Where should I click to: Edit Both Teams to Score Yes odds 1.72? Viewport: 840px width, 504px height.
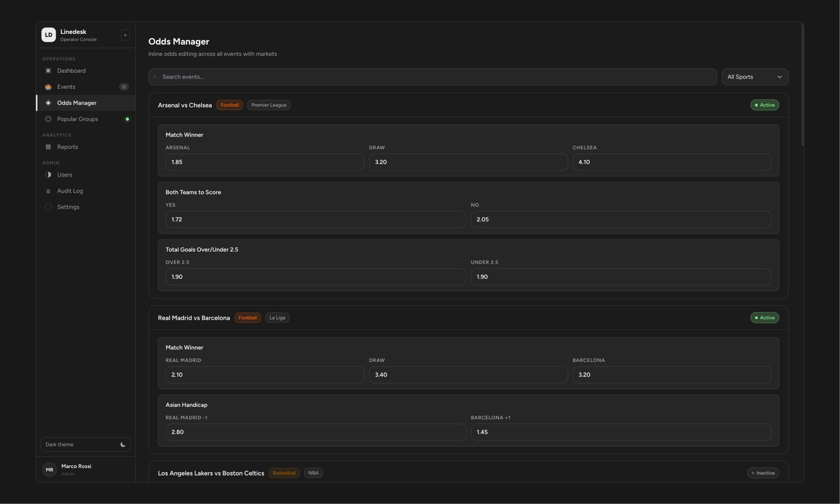click(315, 219)
